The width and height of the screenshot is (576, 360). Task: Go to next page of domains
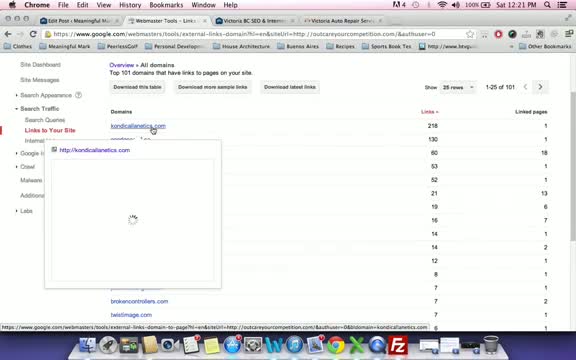point(540,87)
